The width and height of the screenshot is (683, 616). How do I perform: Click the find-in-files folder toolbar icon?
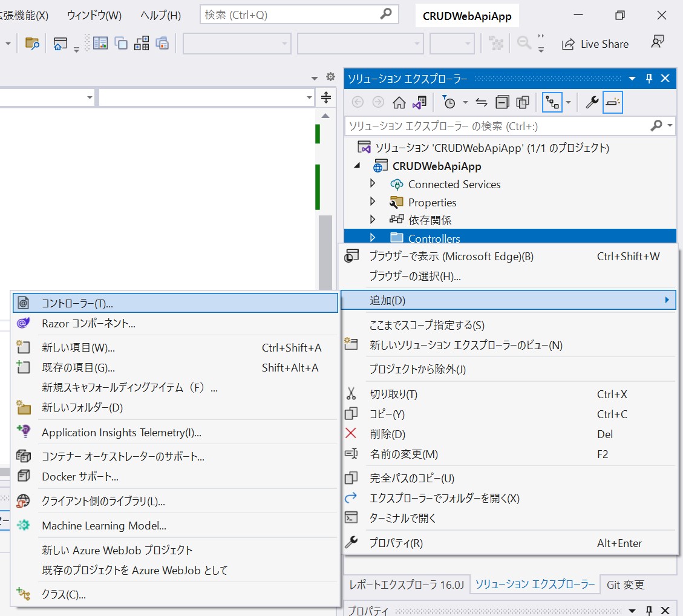click(32, 44)
